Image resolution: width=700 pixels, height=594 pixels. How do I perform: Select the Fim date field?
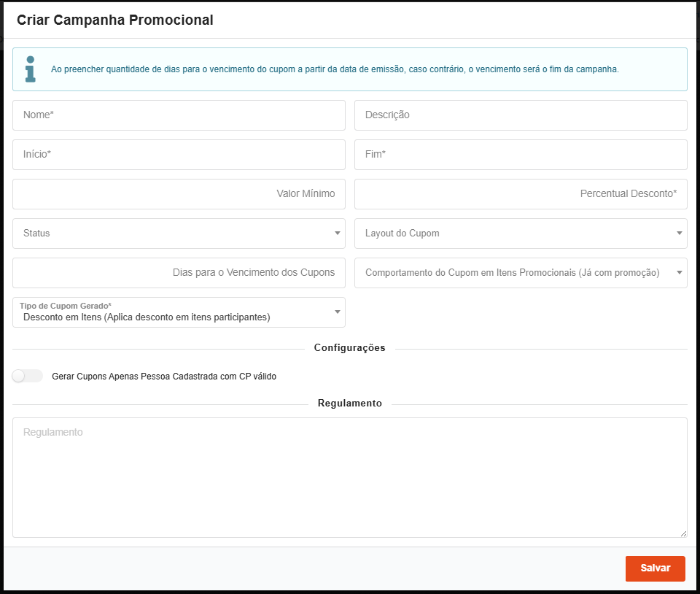click(521, 155)
